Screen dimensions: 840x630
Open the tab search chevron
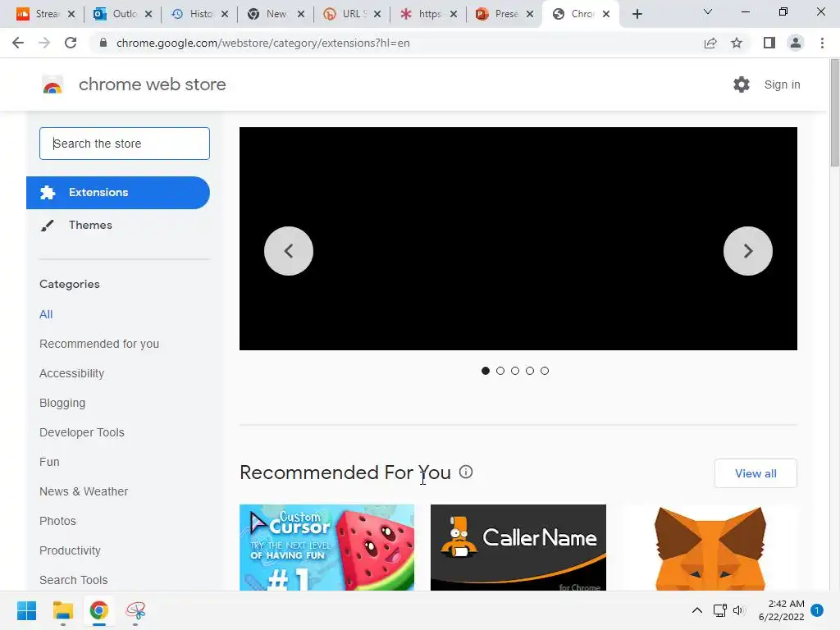(x=708, y=11)
